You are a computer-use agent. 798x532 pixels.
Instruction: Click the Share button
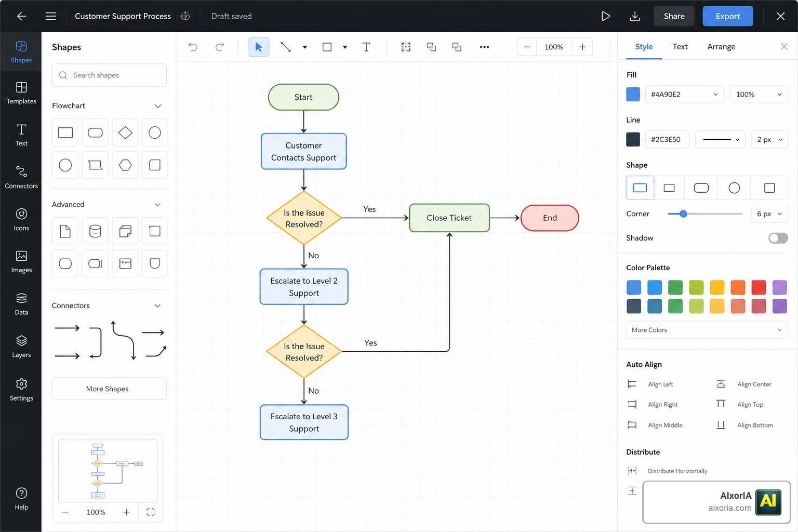[674, 16]
